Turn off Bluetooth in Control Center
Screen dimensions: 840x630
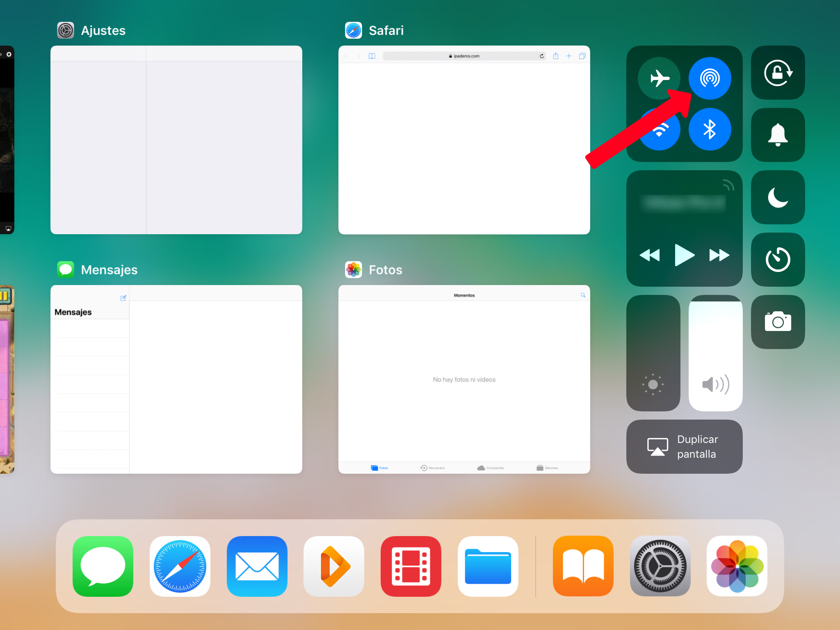tap(710, 130)
